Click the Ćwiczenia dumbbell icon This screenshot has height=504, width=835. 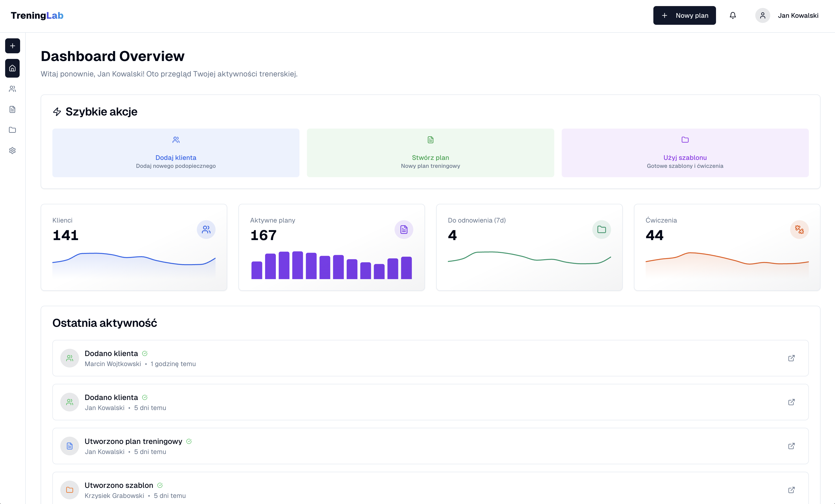(x=799, y=230)
